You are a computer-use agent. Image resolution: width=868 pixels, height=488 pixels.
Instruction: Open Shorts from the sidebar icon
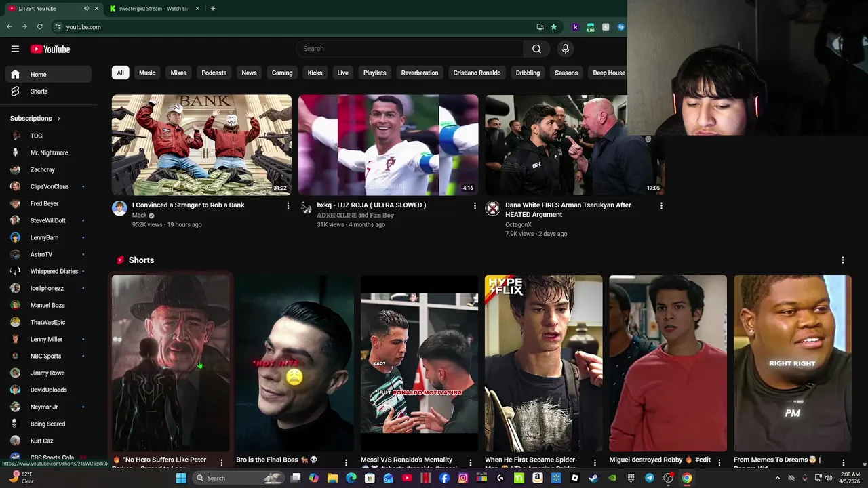pos(15,91)
